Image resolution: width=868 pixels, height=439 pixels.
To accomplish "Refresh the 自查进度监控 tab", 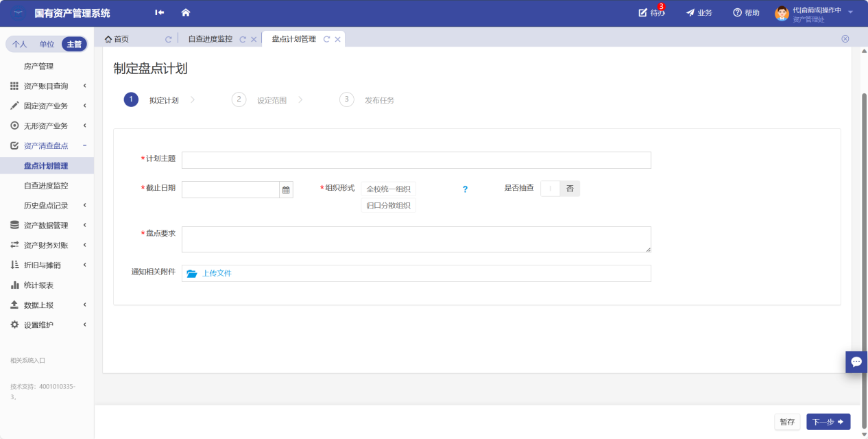I will click(243, 40).
